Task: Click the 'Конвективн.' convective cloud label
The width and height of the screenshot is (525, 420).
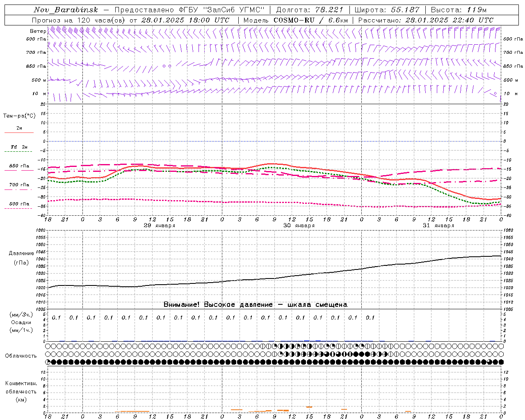Action: tap(21, 383)
